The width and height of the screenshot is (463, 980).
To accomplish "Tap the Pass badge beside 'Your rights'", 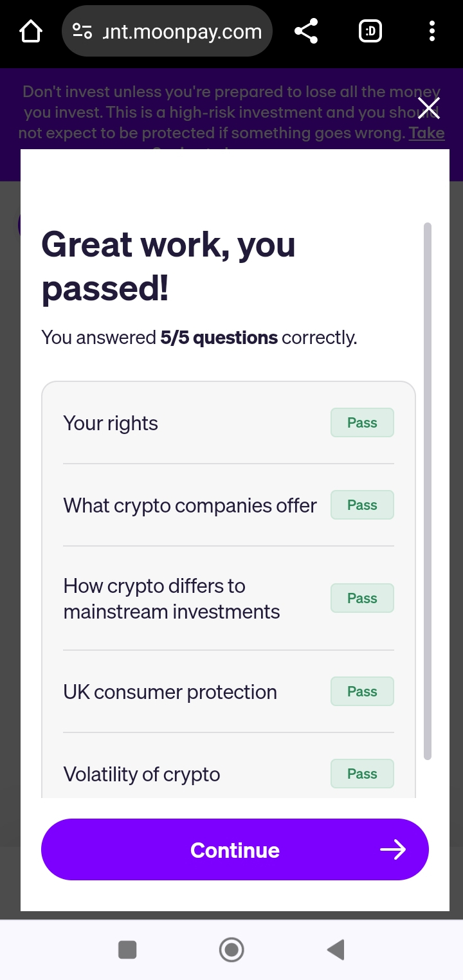I will (362, 423).
